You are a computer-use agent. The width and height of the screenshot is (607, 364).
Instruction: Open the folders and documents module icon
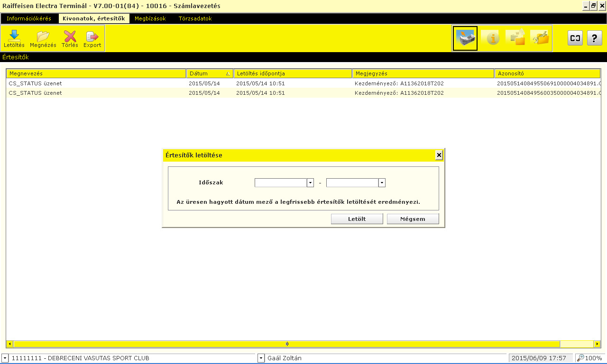(x=515, y=38)
